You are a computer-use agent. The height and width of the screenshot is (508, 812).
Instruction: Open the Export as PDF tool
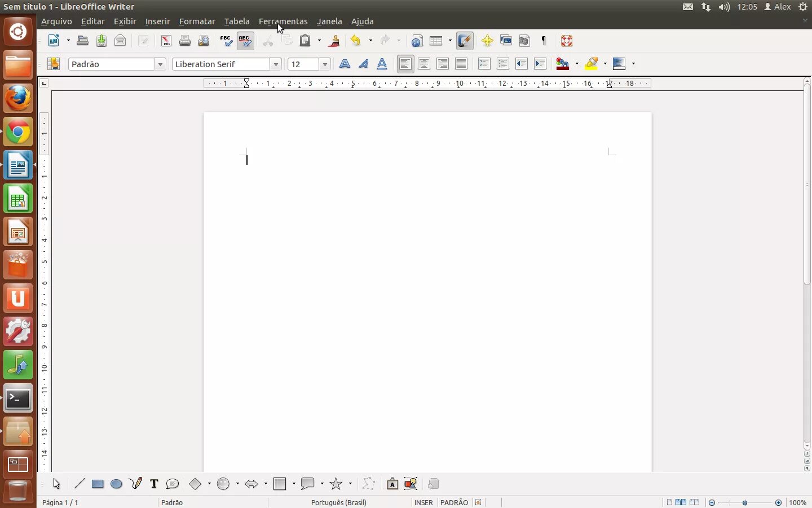tap(166, 41)
